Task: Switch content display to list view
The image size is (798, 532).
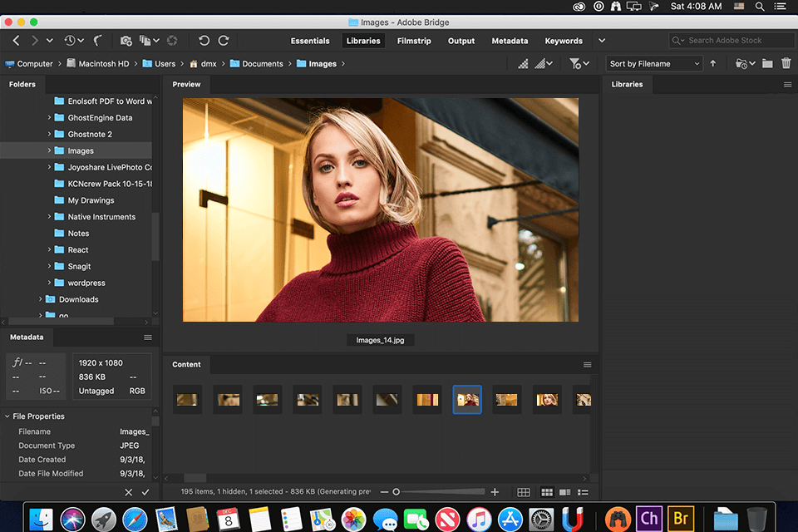Action: pyautogui.click(x=583, y=491)
